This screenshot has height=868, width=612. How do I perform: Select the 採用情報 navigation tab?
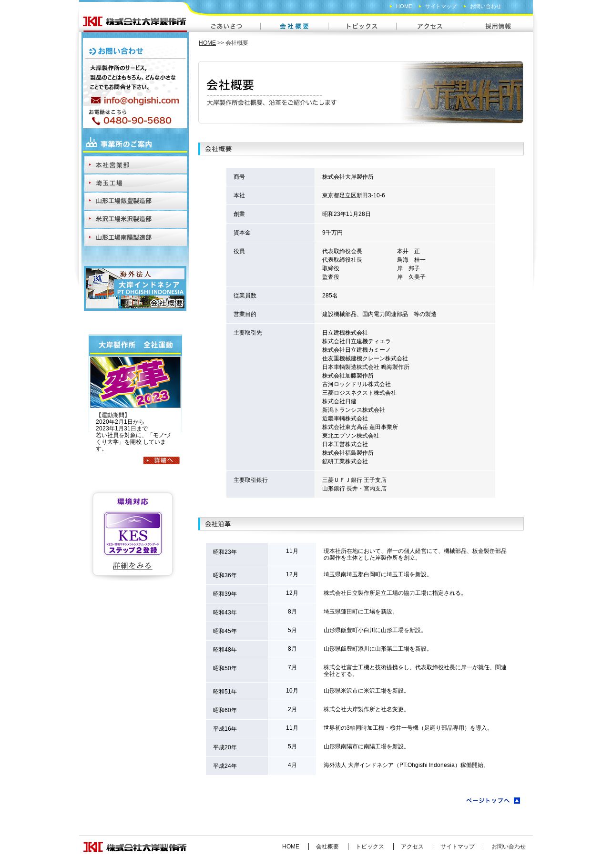point(498,26)
